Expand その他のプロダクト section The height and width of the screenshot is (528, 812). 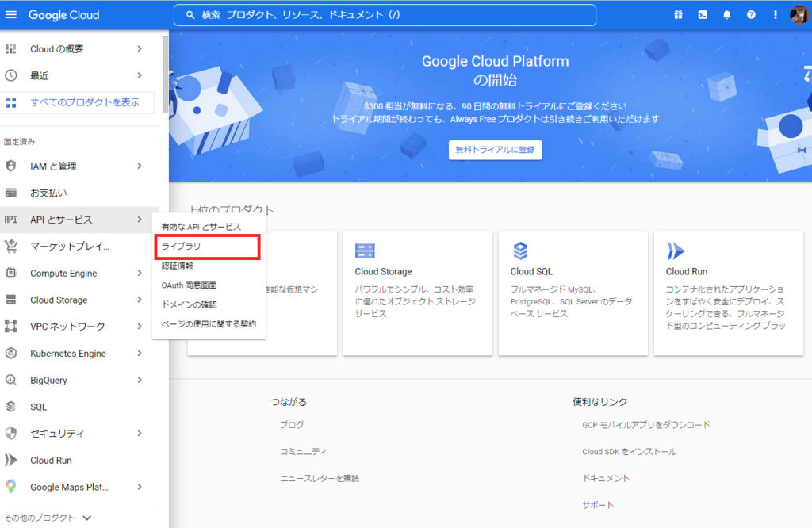coord(48,518)
